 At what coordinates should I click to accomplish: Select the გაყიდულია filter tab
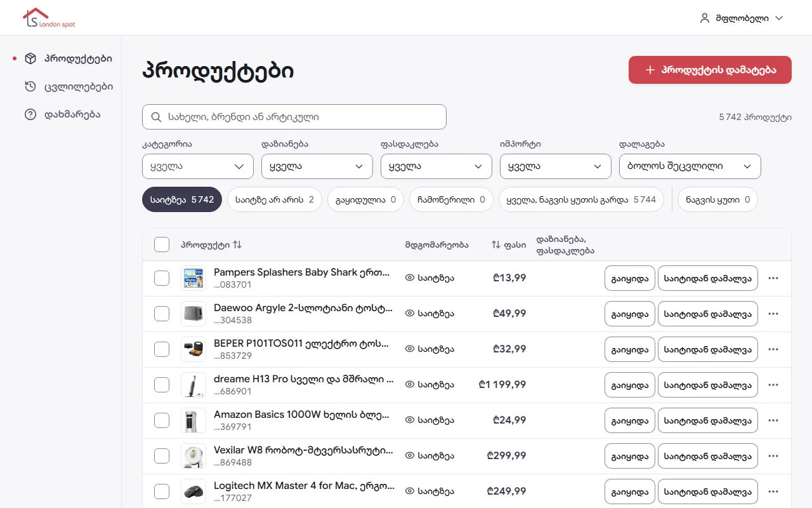tap(365, 199)
